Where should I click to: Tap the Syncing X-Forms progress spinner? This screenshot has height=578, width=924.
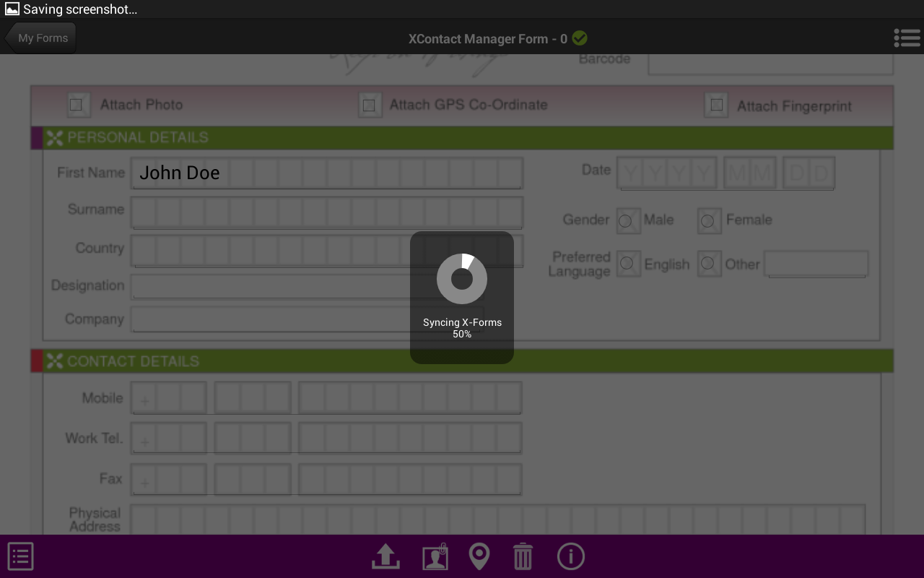pyautogui.click(x=462, y=279)
